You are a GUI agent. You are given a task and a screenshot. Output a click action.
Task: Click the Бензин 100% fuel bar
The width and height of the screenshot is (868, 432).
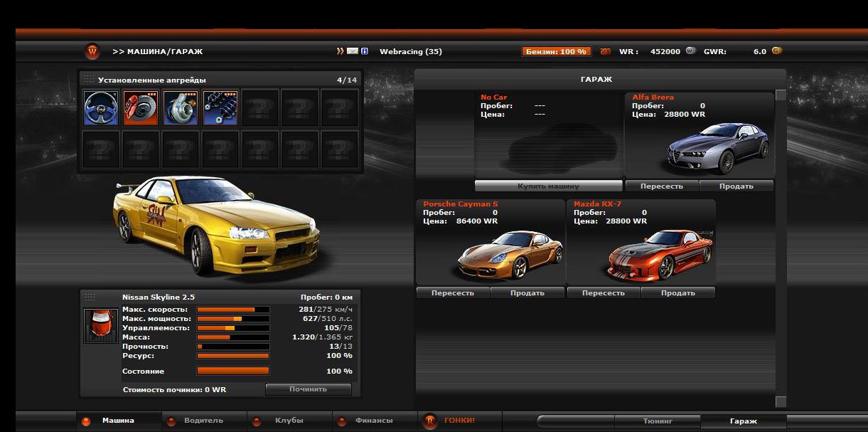click(x=556, y=51)
